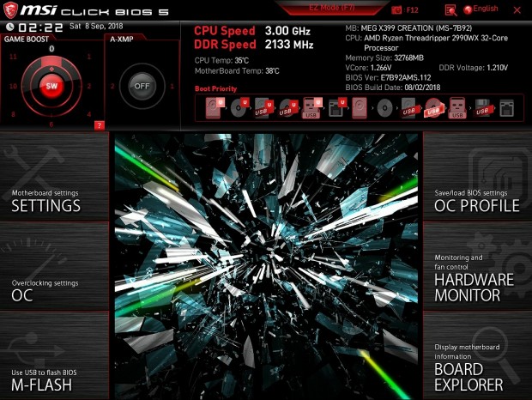Open the red question mark help
This screenshot has height=400, width=532.
tap(99, 125)
